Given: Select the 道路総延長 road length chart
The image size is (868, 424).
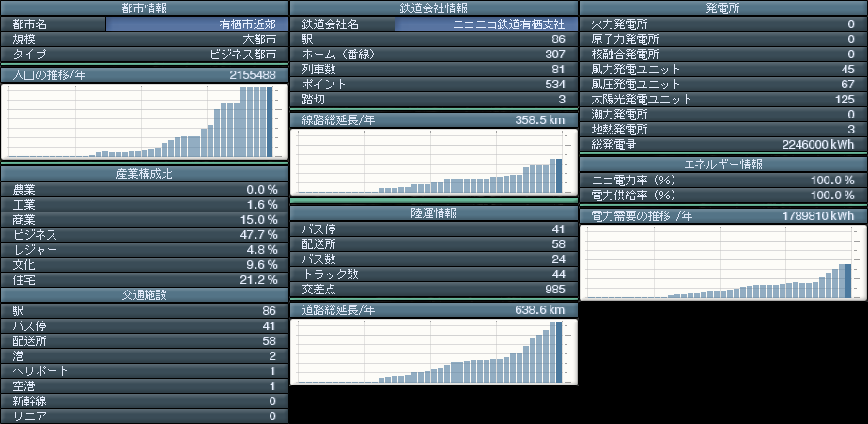Looking at the screenshot, I should click(433, 352).
